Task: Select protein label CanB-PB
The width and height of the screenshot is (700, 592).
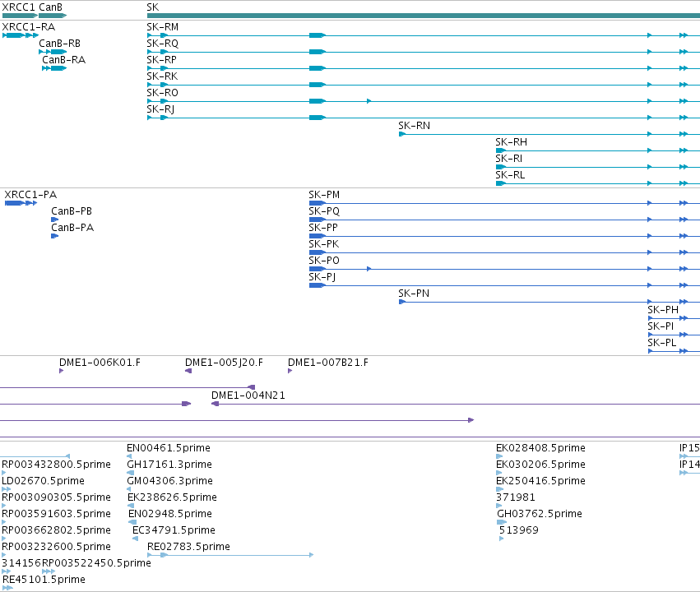Action: tap(72, 211)
